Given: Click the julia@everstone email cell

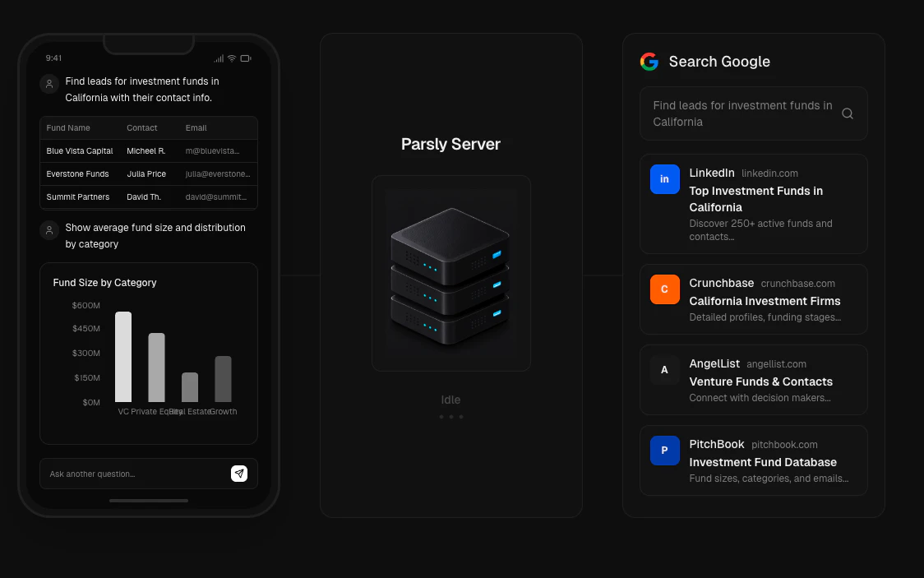Looking at the screenshot, I should click(218, 173).
